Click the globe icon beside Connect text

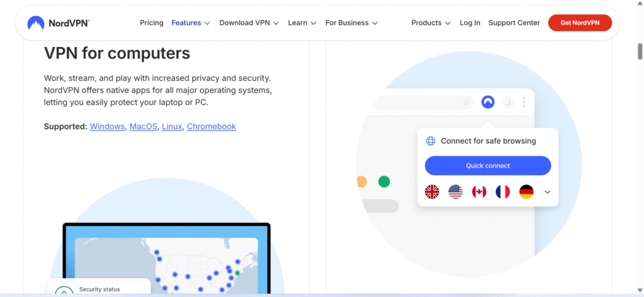coord(430,141)
